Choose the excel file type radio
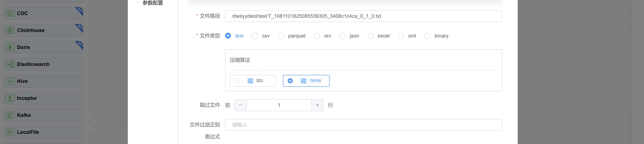The height and width of the screenshot is (144, 644). pos(371,36)
